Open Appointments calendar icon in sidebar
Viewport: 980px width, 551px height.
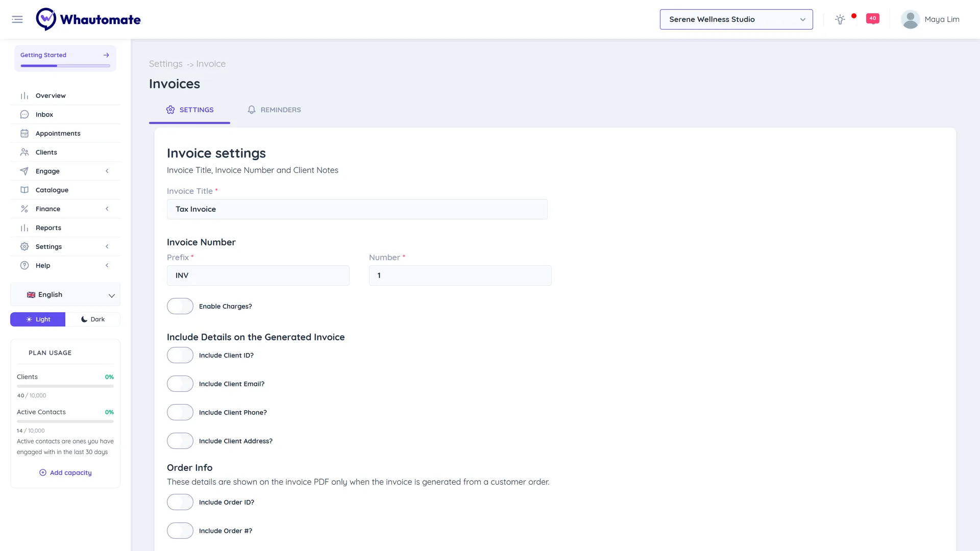[24, 134]
